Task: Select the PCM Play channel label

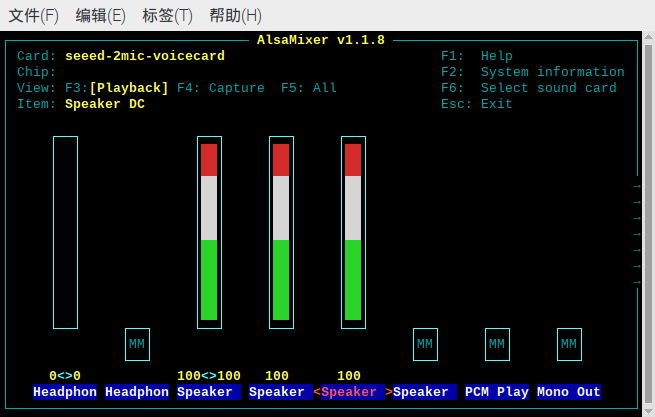Action: tap(497, 392)
